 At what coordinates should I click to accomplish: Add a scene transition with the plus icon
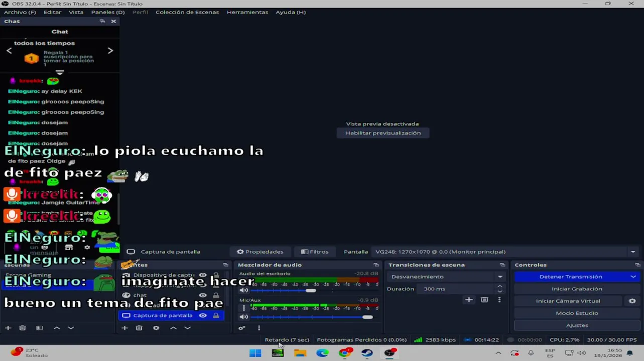469,300
